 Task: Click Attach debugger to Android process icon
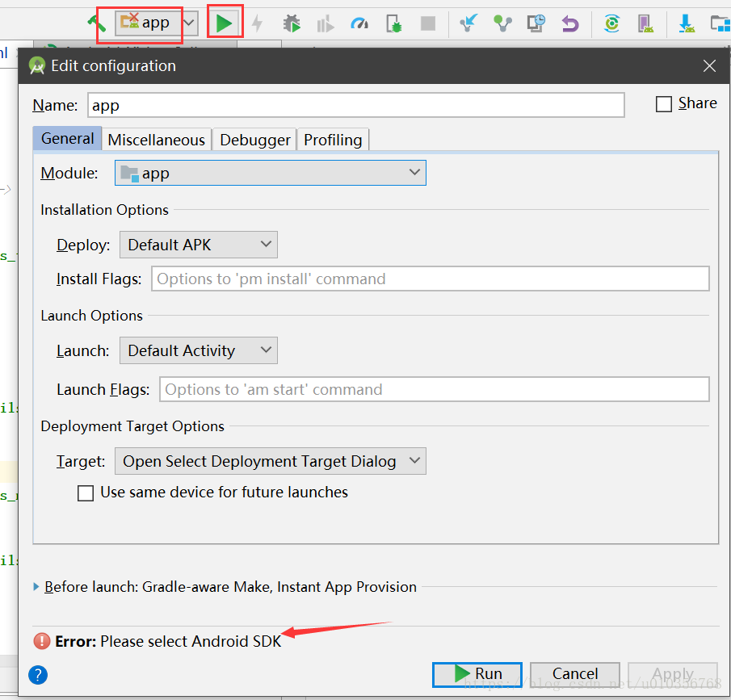click(x=394, y=23)
